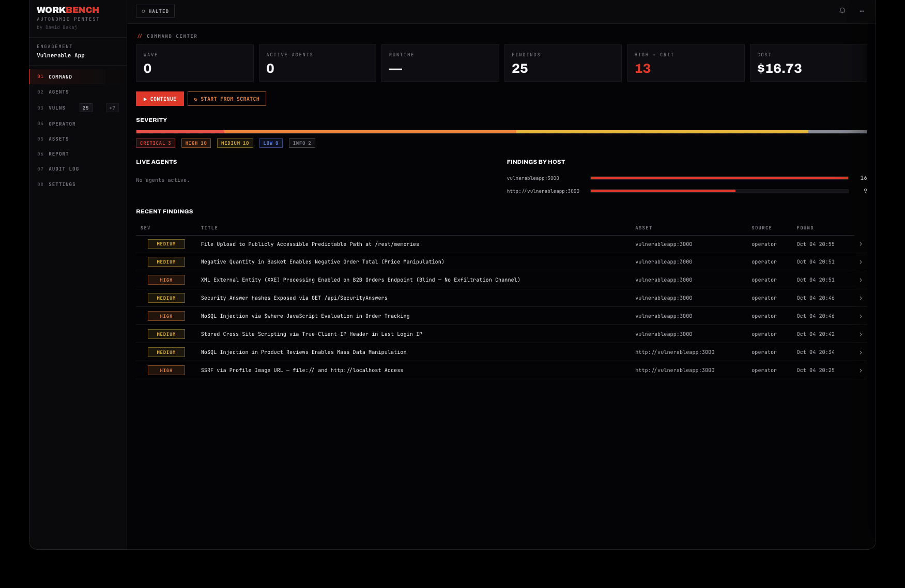Click the FINDINGS 25 card
905x588 pixels.
(563, 63)
